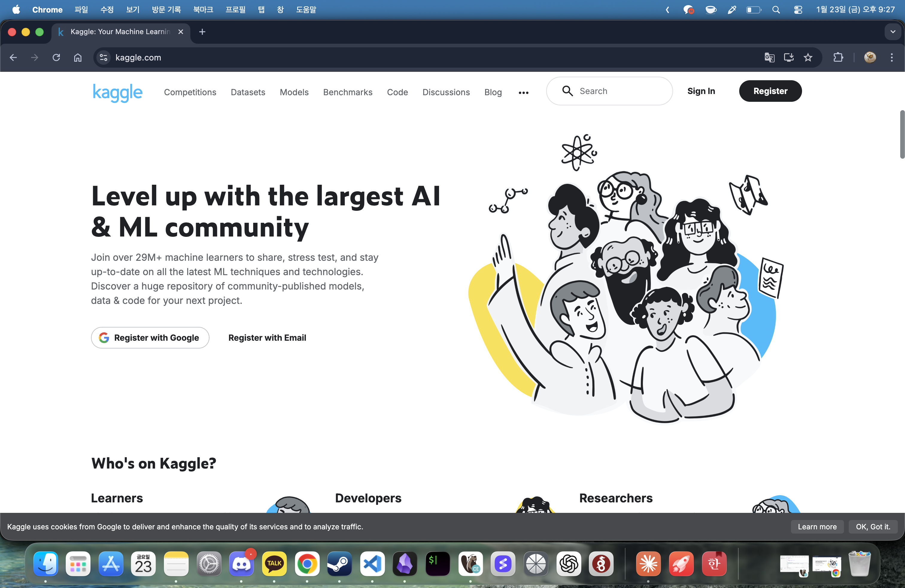Click the install app icon in address bar

[x=789, y=57]
